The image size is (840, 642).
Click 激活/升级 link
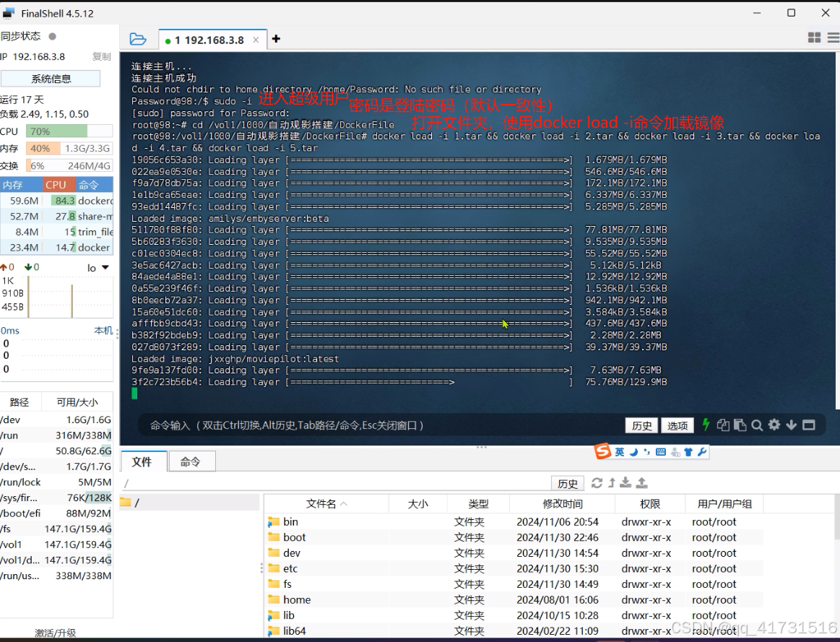(x=55, y=633)
